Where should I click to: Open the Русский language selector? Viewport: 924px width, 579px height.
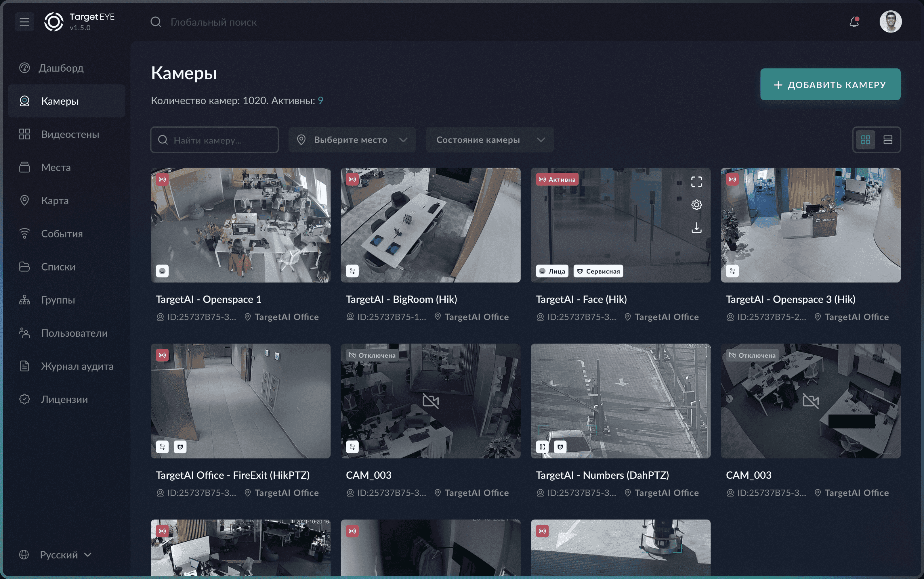(x=59, y=555)
